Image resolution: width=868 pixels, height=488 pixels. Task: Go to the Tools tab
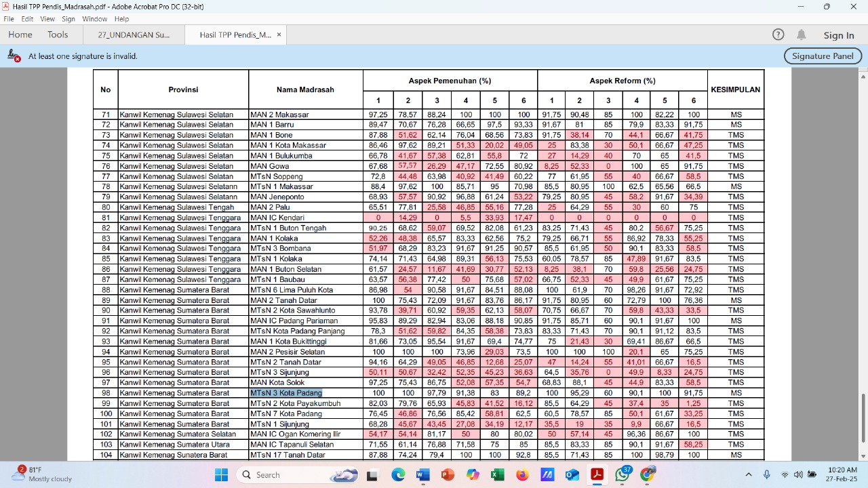point(58,35)
